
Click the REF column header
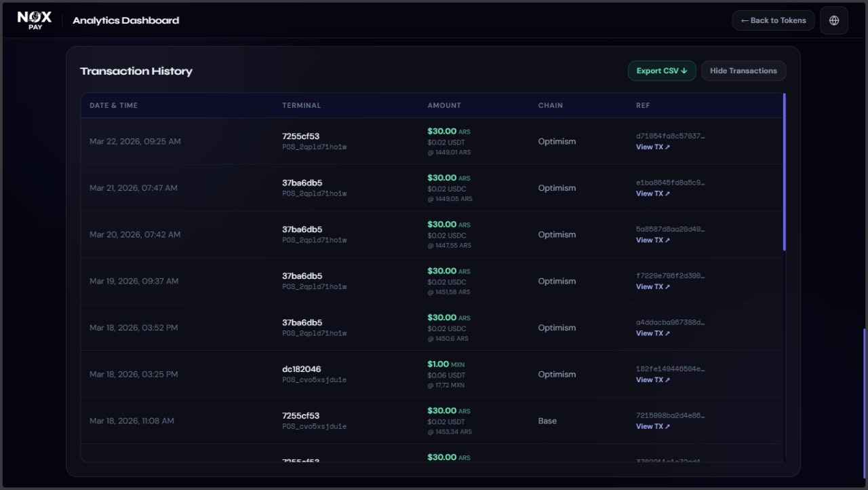[643, 105]
